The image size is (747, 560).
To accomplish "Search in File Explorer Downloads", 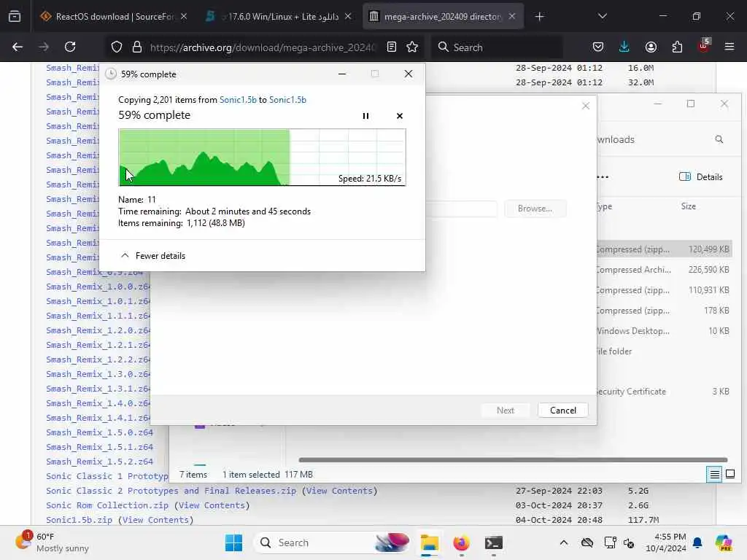I will point(719,139).
